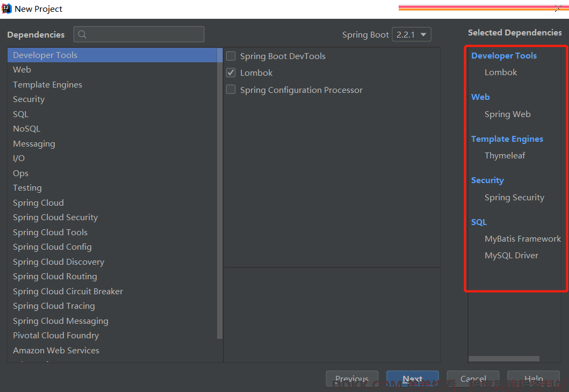Open the Spring Boot version dropdown
The image size is (569, 392).
pos(412,34)
